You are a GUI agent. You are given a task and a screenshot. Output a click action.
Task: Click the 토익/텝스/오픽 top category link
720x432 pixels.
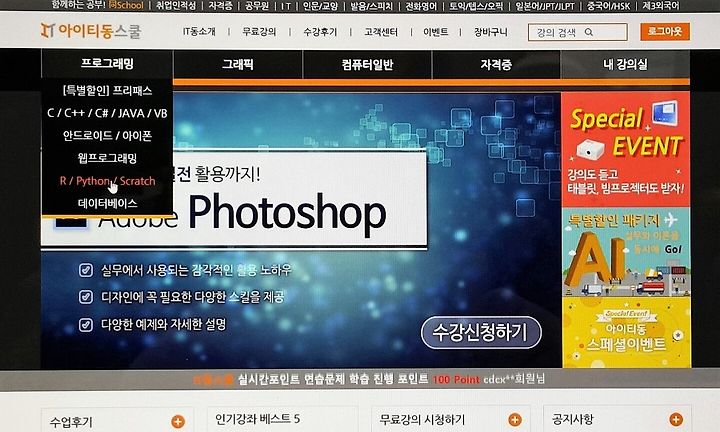click(476, 6)
